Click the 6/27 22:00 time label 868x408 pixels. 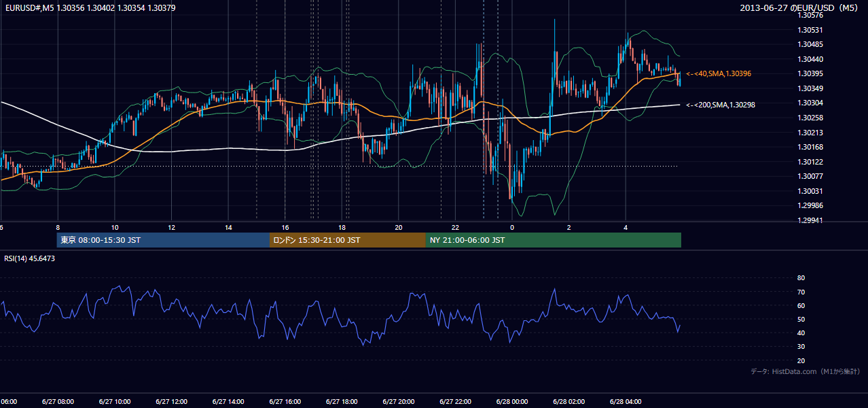[x=456, y=402]
